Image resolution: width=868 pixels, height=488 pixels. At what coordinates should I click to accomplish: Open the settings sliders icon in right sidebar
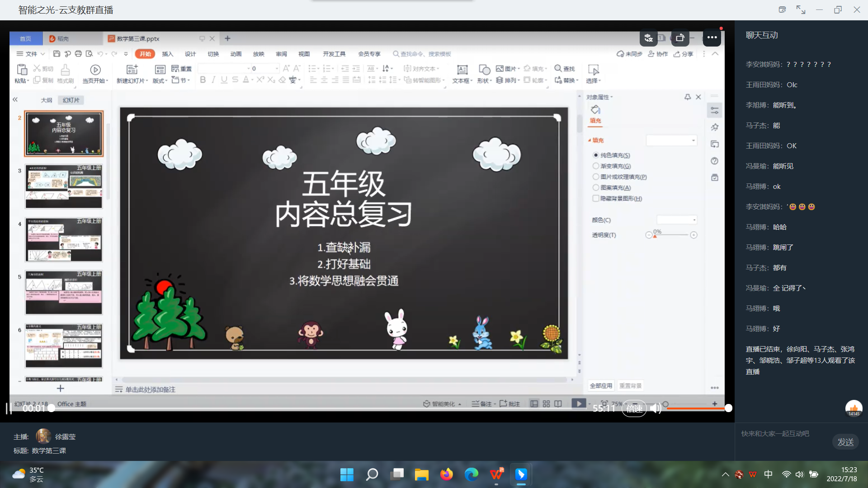(x=715, y=110)
